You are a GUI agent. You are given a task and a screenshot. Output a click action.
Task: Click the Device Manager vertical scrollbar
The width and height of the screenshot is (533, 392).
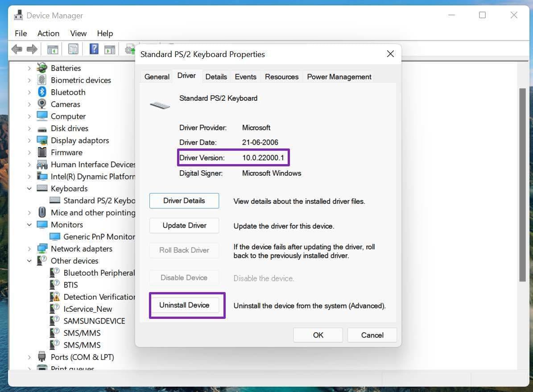click(522, 185)
